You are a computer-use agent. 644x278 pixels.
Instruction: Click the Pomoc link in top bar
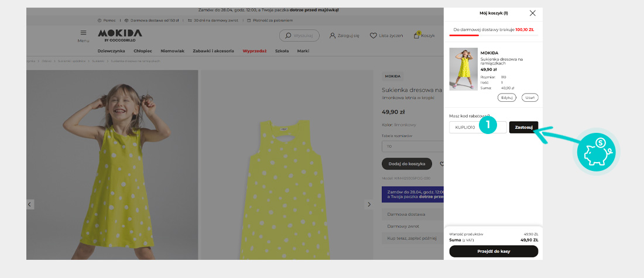[x=109, y=20]
